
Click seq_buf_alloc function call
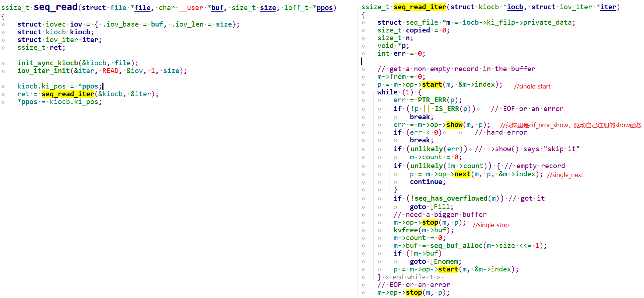456,246
